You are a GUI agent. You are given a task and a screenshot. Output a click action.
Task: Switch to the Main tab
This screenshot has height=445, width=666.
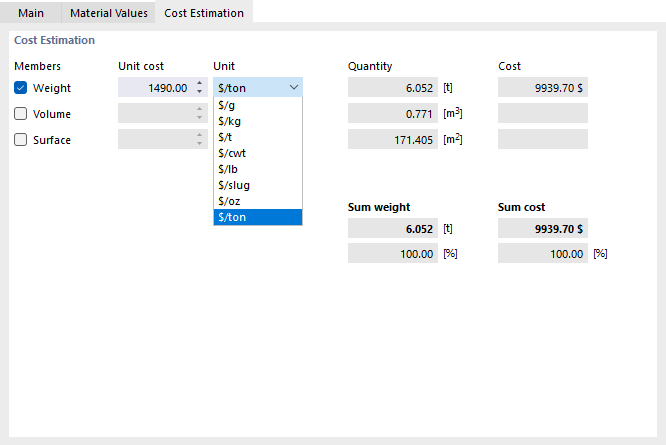point(31,13)
